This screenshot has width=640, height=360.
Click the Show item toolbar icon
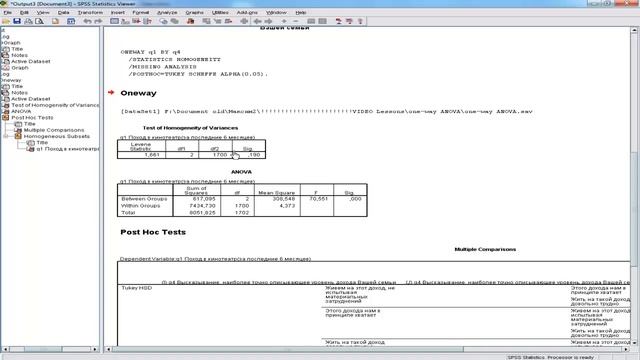(x=311, y=21)
